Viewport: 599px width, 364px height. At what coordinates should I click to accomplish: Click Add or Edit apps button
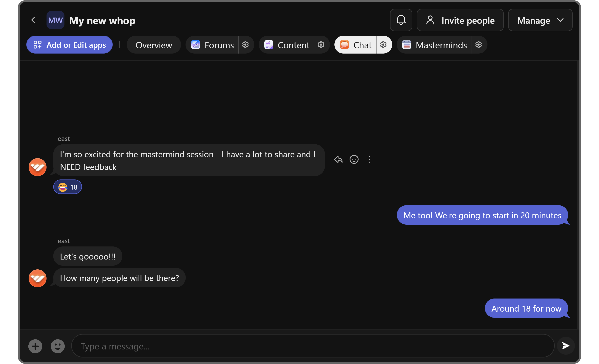click(x=70, y=45)
